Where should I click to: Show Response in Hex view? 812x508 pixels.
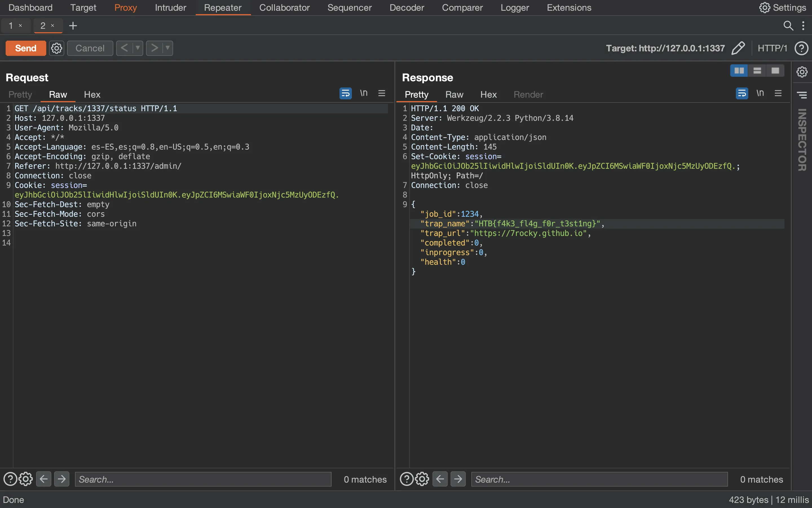[x=489, y=95]
